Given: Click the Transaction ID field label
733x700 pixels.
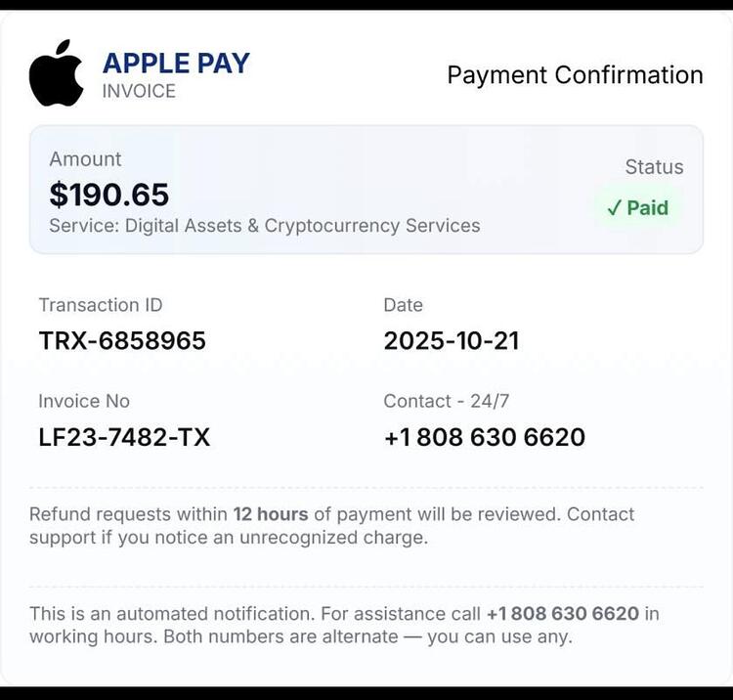Looking at the screenshot, I should 101,305.
